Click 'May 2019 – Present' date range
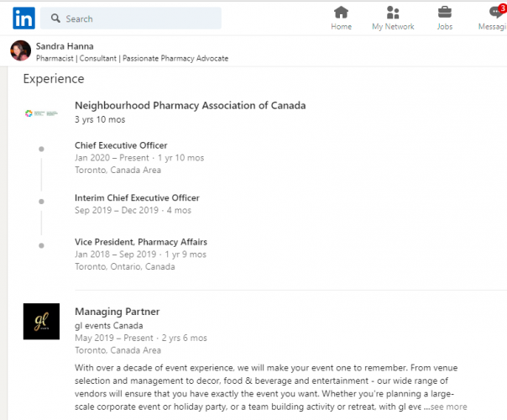The width and height of the screenshot is (507, 420). pos(114,338)
